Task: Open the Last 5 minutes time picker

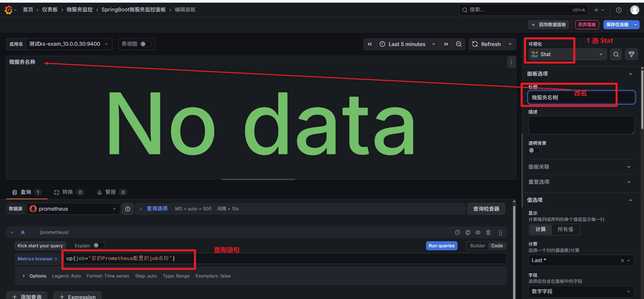Action: tap(408, 44)
